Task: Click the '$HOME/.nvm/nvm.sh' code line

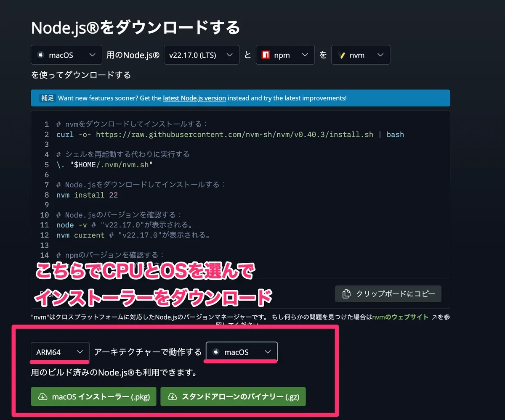Action: [104, 165]
